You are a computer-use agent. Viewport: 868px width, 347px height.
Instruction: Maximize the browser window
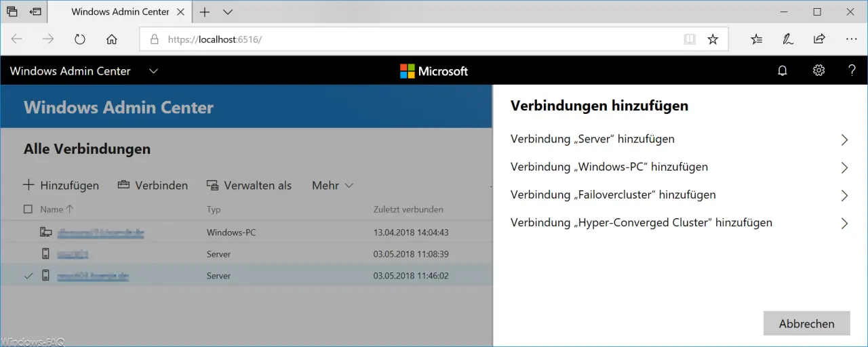click(x=817, y=12)
